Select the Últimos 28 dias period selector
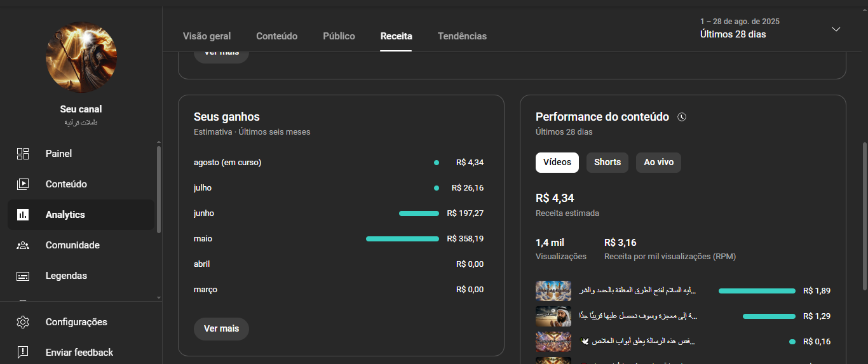Image resolution: width=868 pixels, height=364 pixels. click(x=770, y=29)
